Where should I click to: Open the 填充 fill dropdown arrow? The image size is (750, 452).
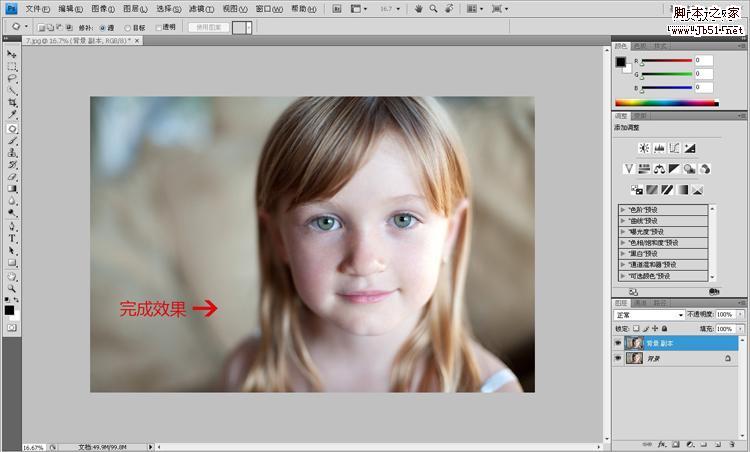pyautogui.click(x=740, y=329)
